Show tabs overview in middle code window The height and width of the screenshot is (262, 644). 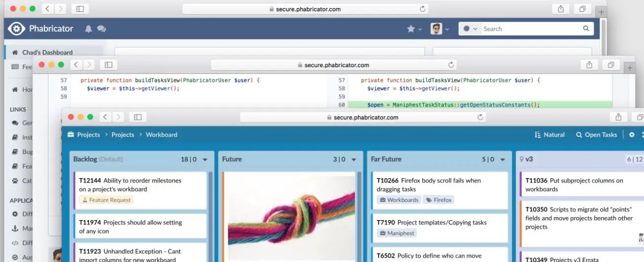[x=611, y=65]
